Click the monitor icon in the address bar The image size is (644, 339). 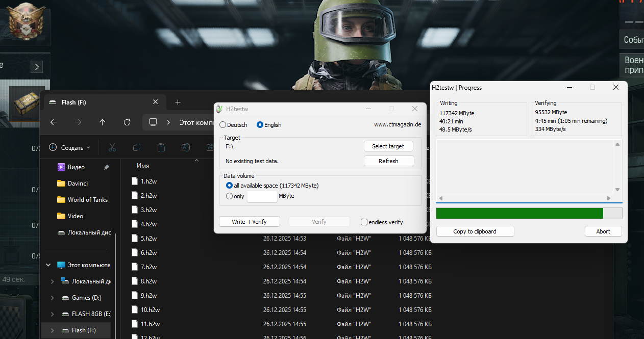(153, 122)
